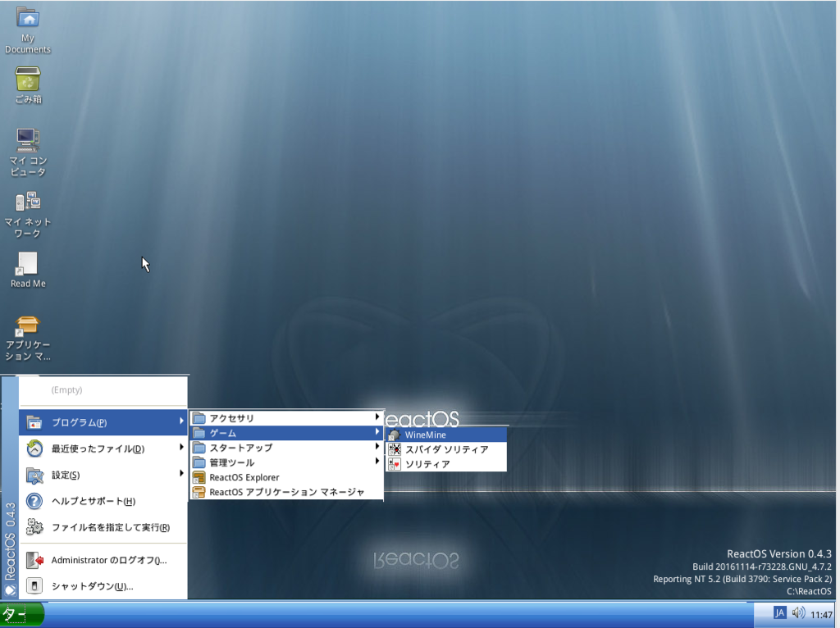Expand the スタートアップ submenu arrow
This screenshot has height=628, width=840.
(x=377, y=447)
